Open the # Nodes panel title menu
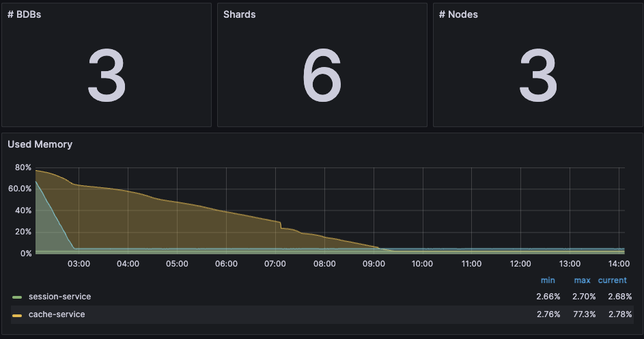The height and width of the screenshot is (339, 644). tap(458, 14)
